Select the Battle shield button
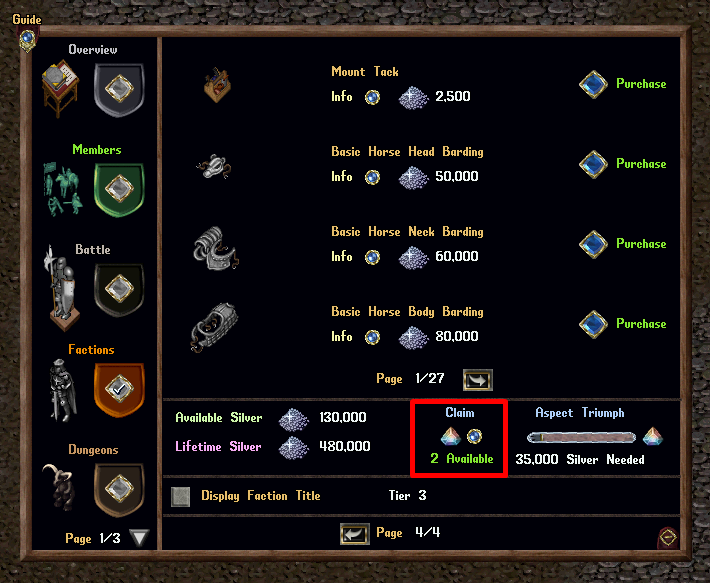This screenshot has height=583, width=710. point(119,290)
